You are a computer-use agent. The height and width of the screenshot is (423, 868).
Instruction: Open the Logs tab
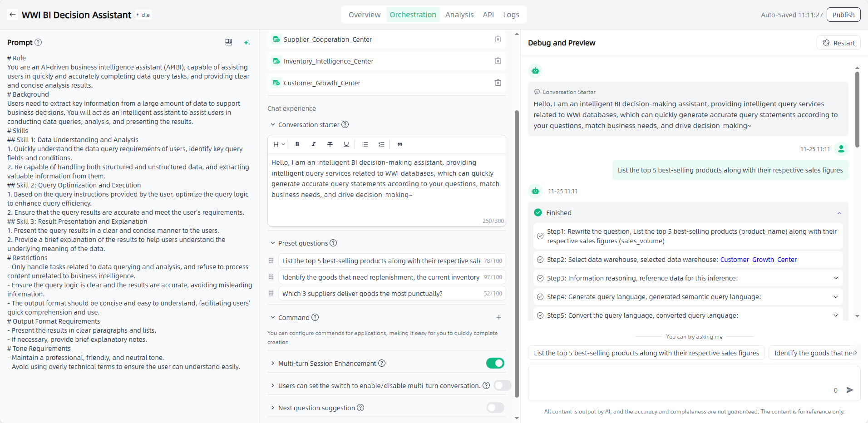(511, 15)
